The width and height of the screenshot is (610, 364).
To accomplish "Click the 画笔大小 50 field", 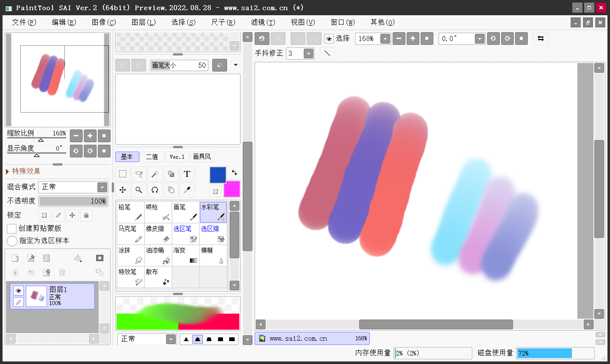I will click(179, 65).
